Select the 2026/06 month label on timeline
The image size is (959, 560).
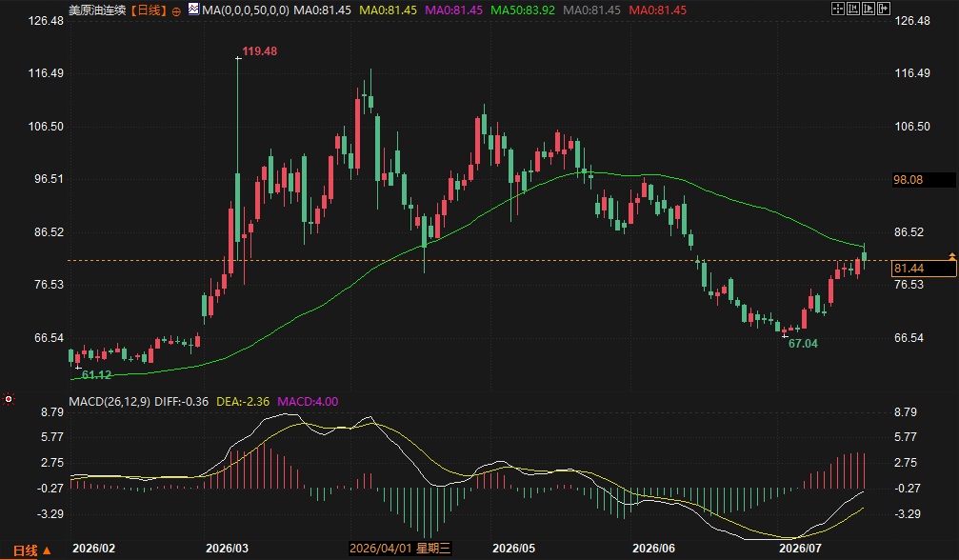(x=654, y=549)
